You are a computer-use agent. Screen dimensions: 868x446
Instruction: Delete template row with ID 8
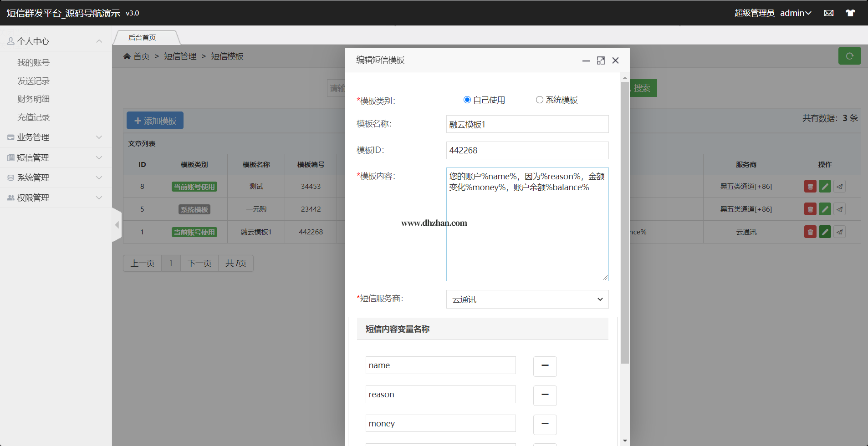pos(810,187)
